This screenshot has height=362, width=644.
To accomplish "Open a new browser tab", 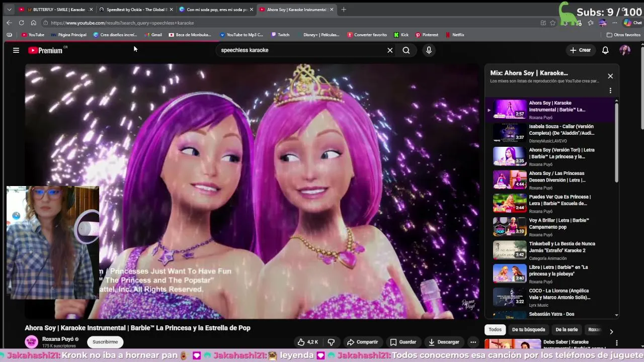I will click(344, 10).
